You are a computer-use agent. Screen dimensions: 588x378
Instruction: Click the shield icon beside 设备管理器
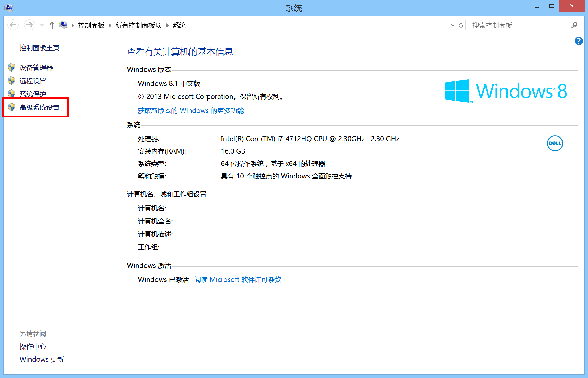(11, 67)
